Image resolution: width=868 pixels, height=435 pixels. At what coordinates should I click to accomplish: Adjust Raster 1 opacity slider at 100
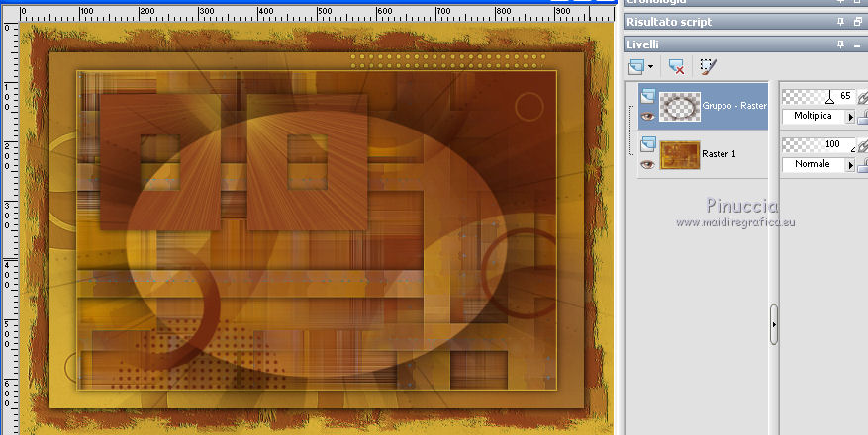point(819,144)
